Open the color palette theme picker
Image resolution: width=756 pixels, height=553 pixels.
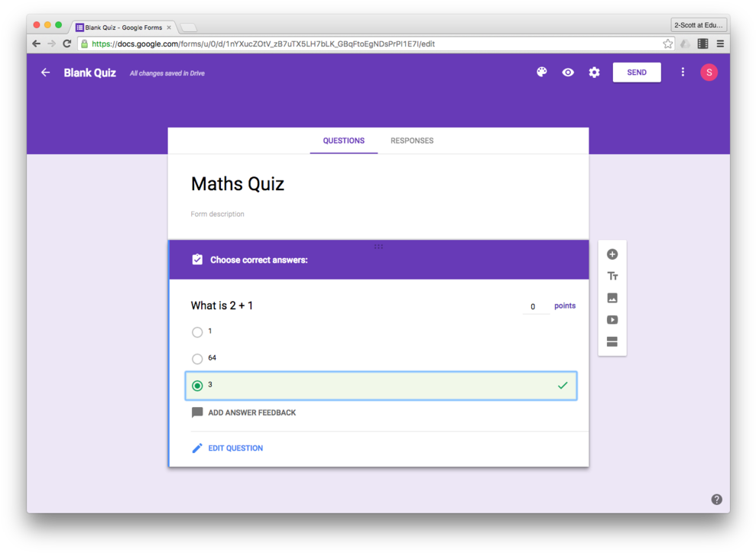coord(542,72)
